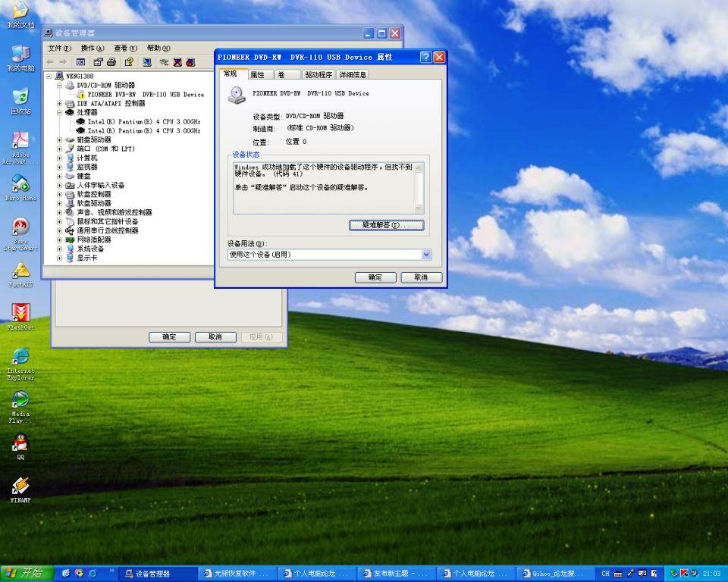Switch to the 详细信息 tab
This screenshot has height=582, width=728.
(x=353, y=75)
